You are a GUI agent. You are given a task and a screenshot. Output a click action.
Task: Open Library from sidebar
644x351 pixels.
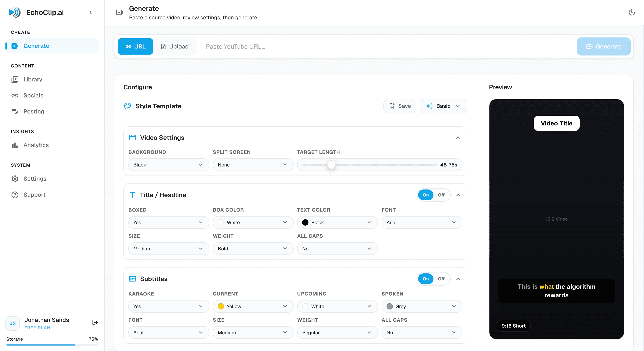pyautogui.click(x=32, y=79)
